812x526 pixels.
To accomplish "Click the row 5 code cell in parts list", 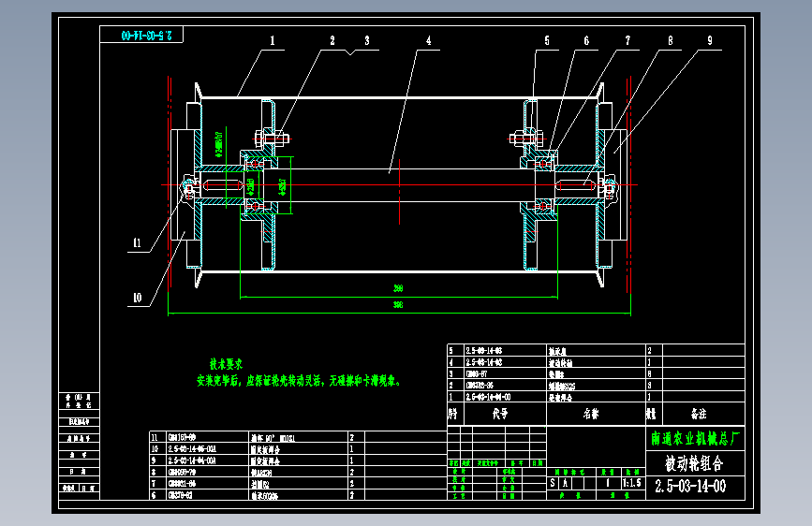I will pyautogui.click(x=505, y=350).
